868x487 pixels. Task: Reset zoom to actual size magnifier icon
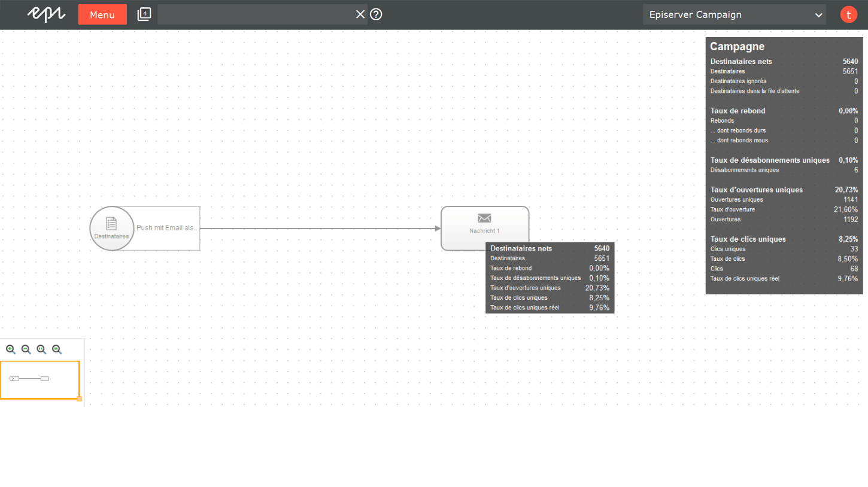[x=41, y=349]
